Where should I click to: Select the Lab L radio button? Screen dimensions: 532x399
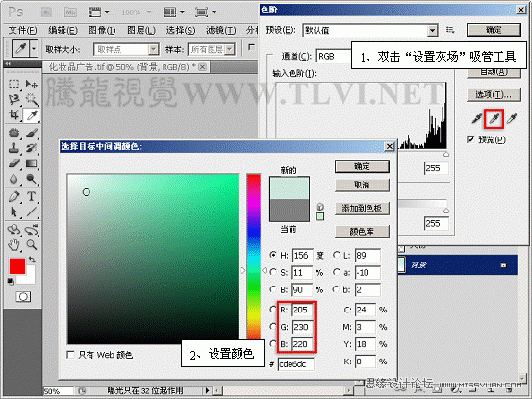click(x=337, y=255)
